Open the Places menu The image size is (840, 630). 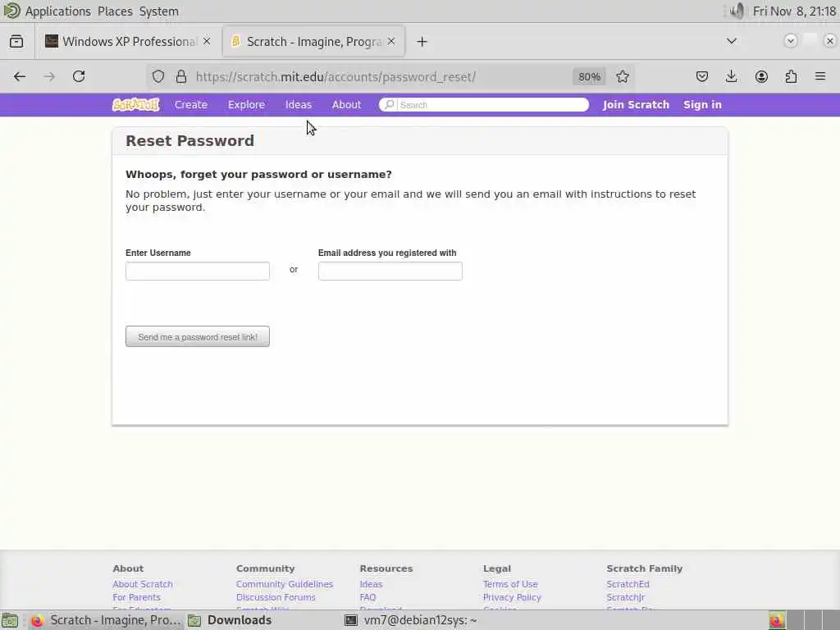coord(115,11)
